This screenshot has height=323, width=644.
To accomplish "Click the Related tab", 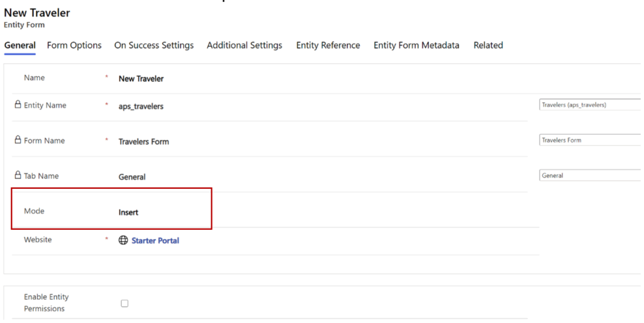I will [x=488, y=45].
